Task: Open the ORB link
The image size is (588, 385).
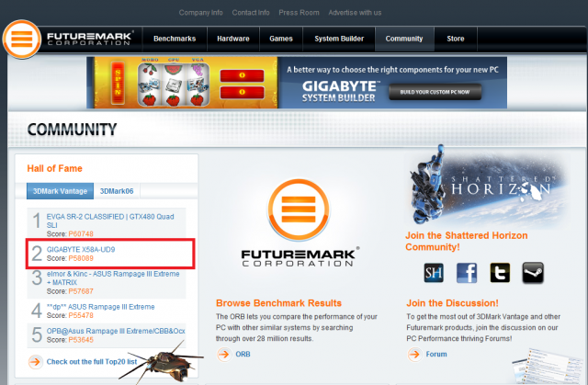Action: click(243, 355)
